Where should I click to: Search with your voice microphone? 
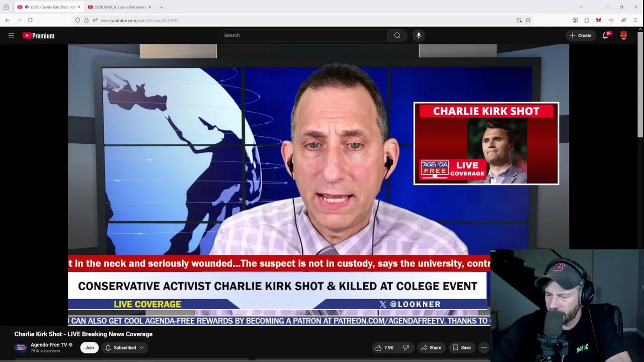click(419, 35)
